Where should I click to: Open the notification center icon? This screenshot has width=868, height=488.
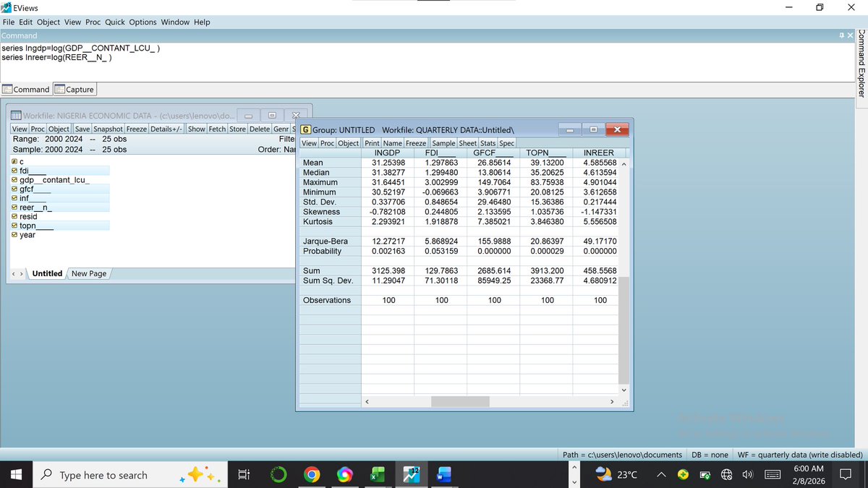(x=844, y=475)
